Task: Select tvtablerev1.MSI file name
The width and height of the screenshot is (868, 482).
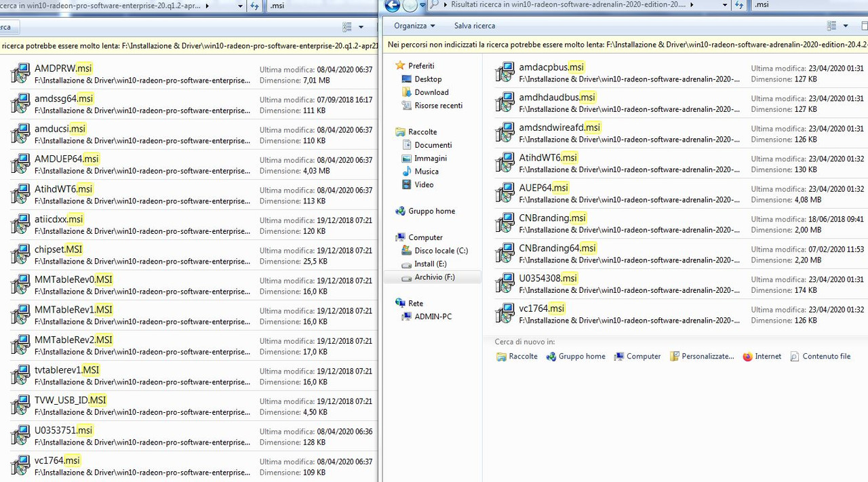Action: 67,370
